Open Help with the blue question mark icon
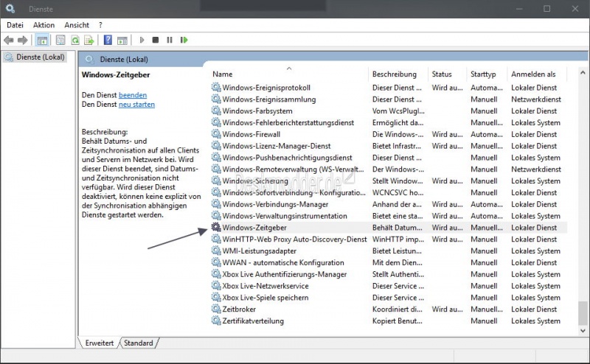590x364 pixels. [108, 40]
